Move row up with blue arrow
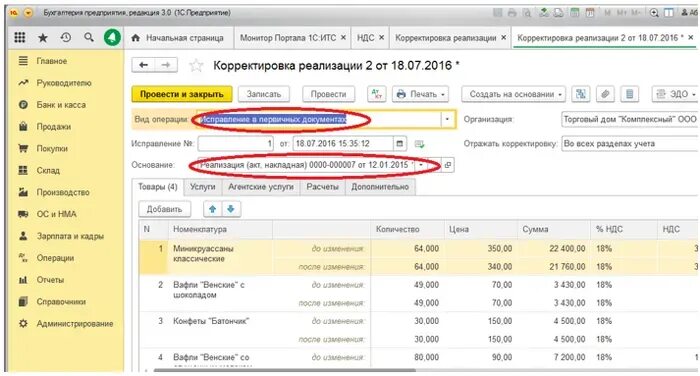 click(x=212, y=209)
